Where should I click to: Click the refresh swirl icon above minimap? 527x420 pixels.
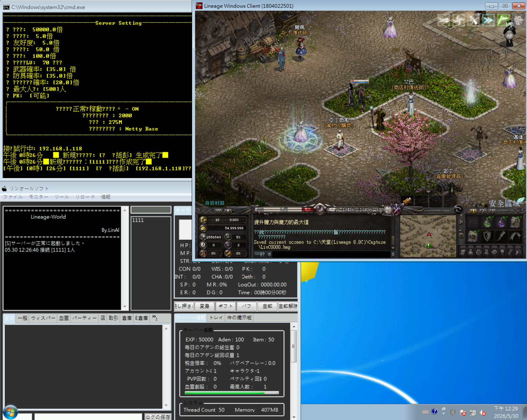(x=458, y=209)
